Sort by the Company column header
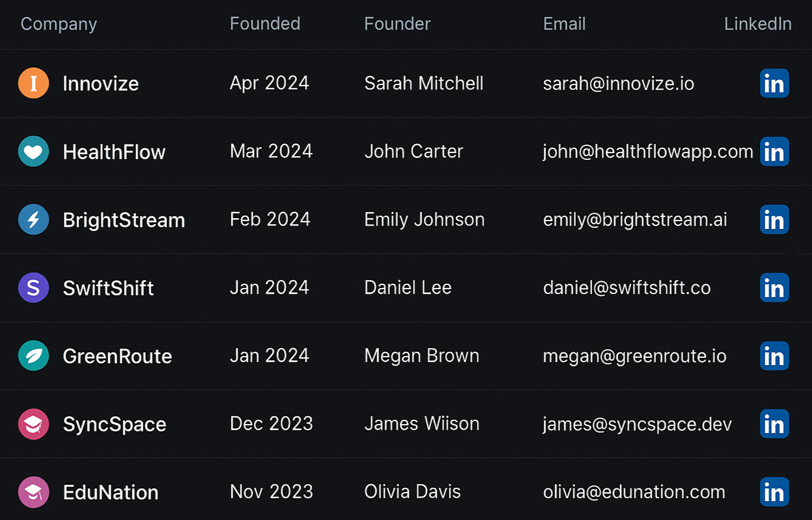The image size is (812, 520). (x=59, y=24)
